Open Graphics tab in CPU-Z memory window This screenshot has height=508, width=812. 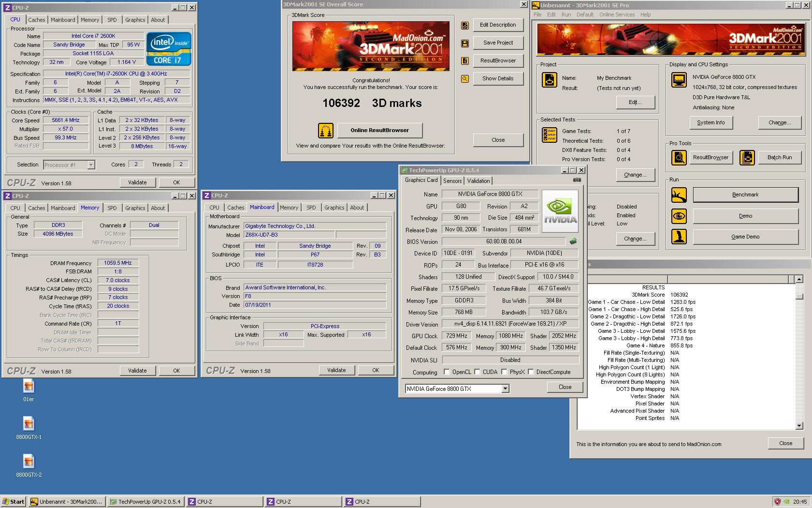(135, 208)
